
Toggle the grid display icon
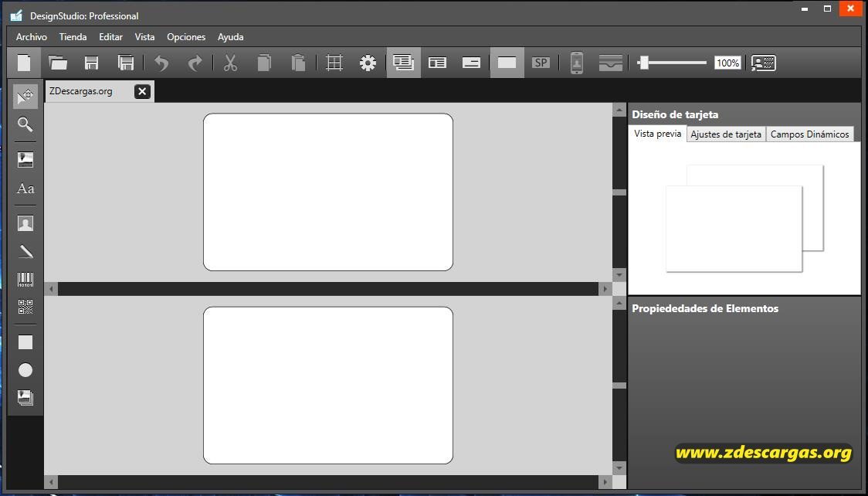(334, 63)
